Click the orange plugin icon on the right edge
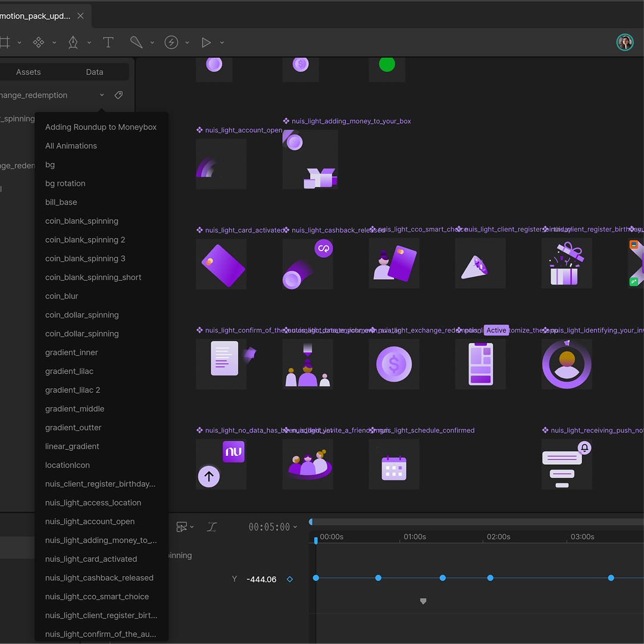 (633, 245)
